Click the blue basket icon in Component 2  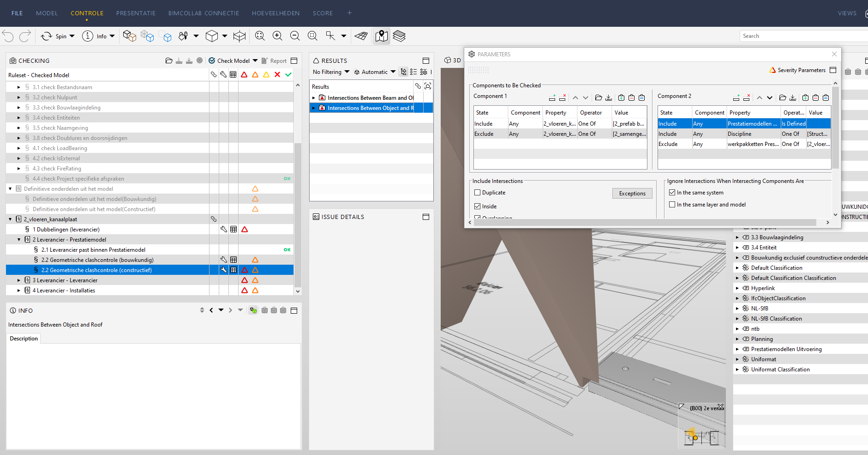[x=826, y=97]
